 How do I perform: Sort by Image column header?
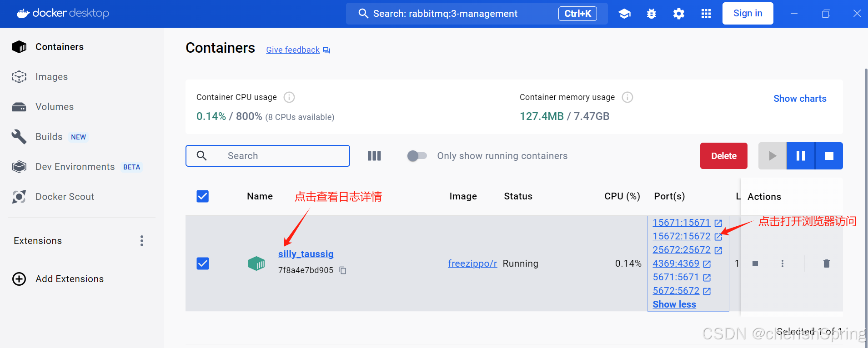click(x=463, y=196)
